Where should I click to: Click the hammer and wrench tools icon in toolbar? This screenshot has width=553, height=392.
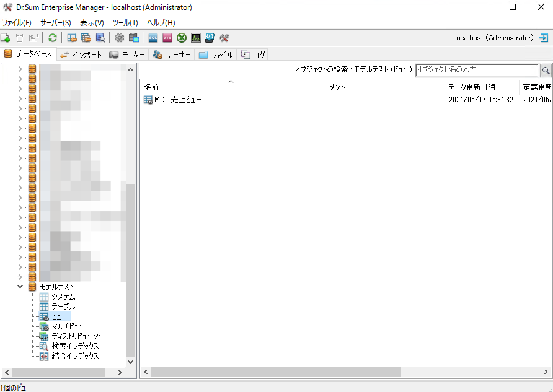click(x=224, y=38)
